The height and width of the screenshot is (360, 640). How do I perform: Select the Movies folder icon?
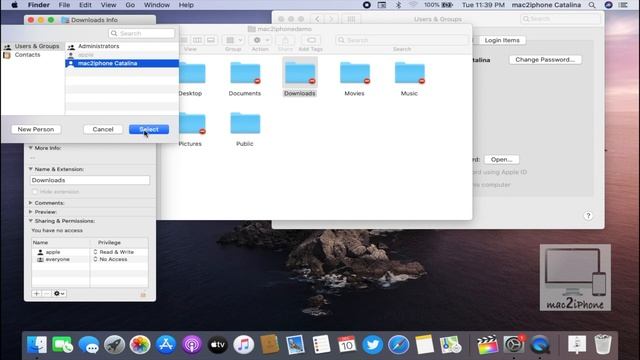point(355,73)
